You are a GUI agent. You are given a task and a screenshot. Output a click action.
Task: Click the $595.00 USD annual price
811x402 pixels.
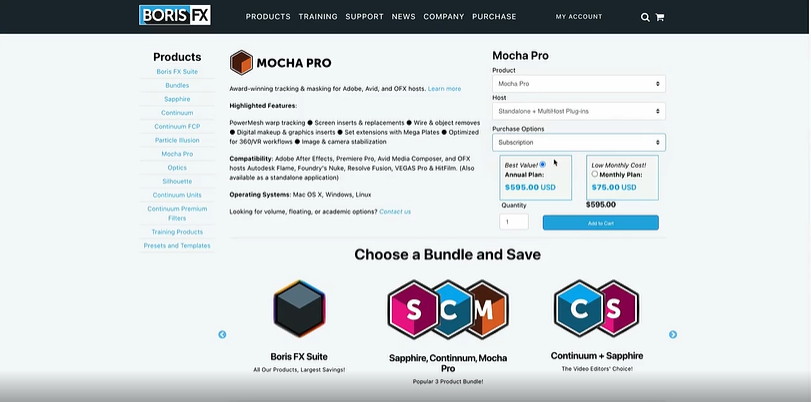coord(530,187)
